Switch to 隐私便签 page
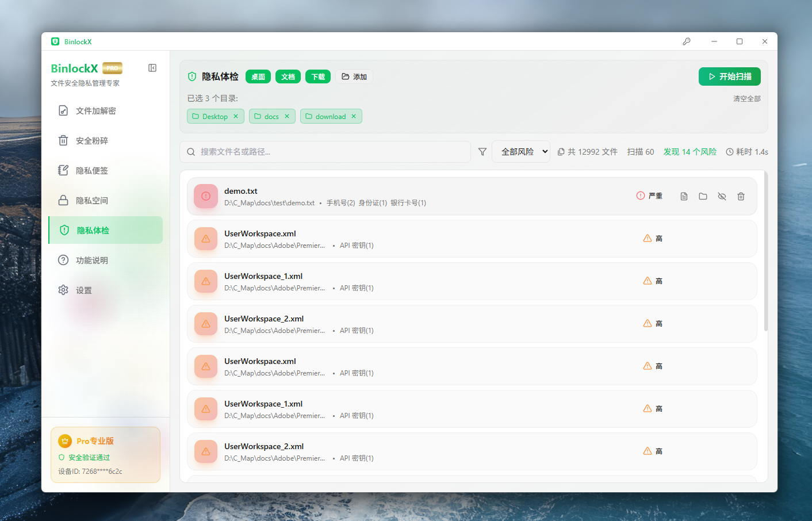Viewport: 812px width, 521px height. point(106,170)
